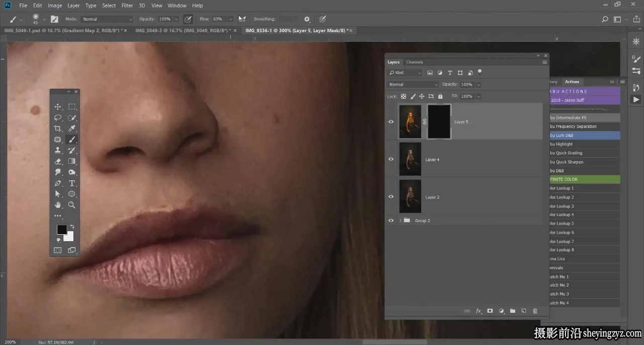
Task: Select the Move tool
Action: click(58, 107)
